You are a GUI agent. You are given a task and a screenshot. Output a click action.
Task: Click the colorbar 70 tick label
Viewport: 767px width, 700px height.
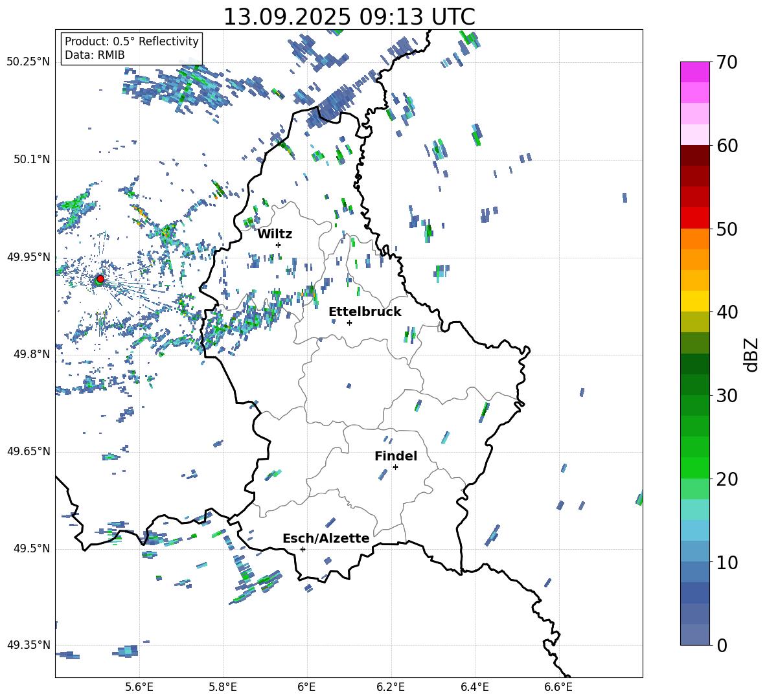pos(727,63)
